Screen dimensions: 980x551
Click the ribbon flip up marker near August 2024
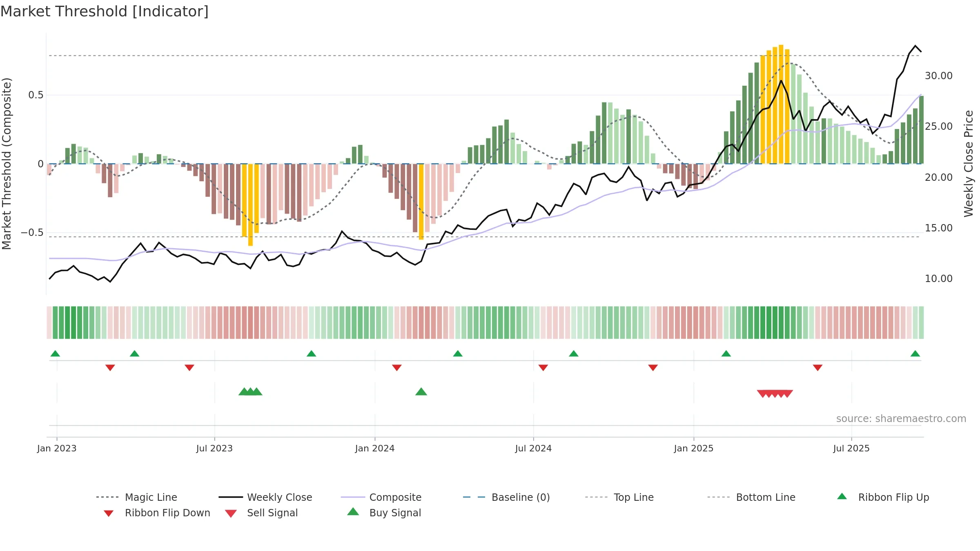pos(574,353)
